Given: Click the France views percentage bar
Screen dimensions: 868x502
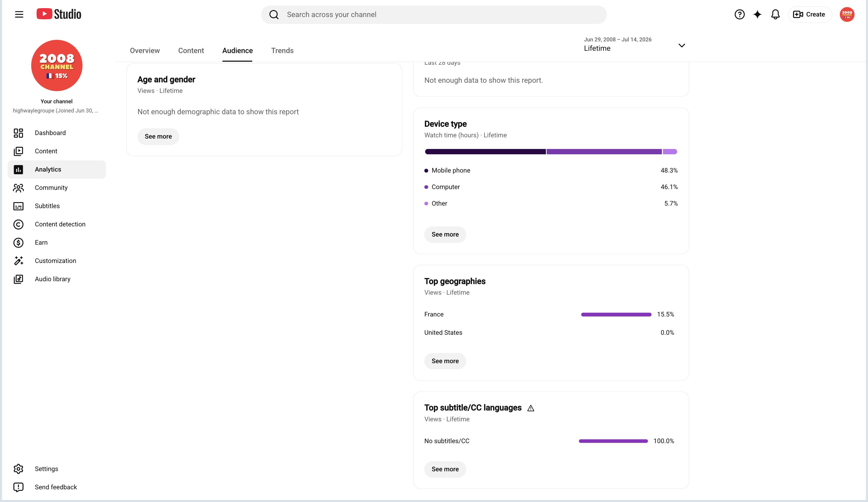Looking at the screenshot, I should coord(616,314).
